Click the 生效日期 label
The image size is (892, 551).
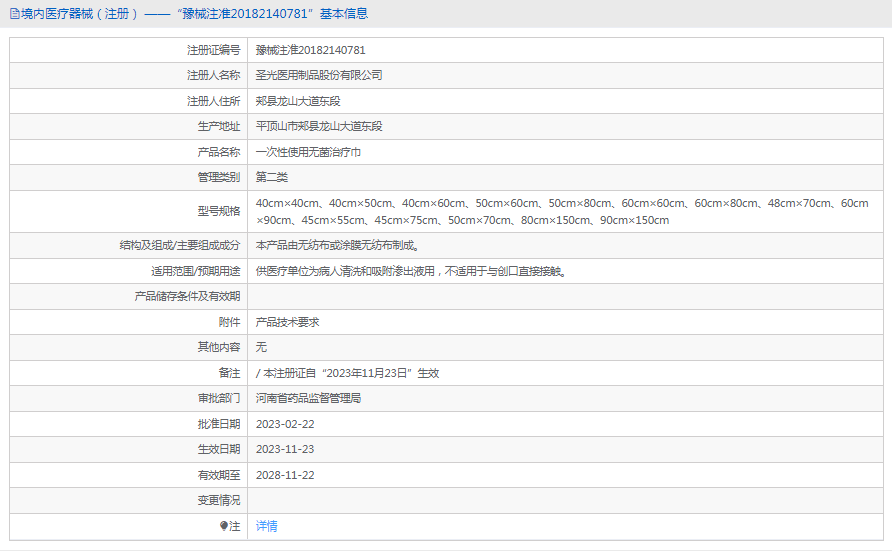218,449
